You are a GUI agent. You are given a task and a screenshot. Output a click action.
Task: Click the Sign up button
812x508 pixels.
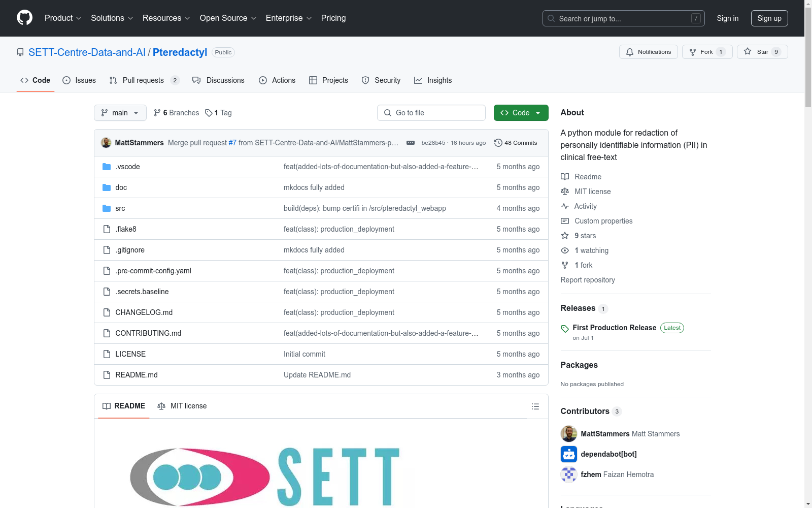769,18
